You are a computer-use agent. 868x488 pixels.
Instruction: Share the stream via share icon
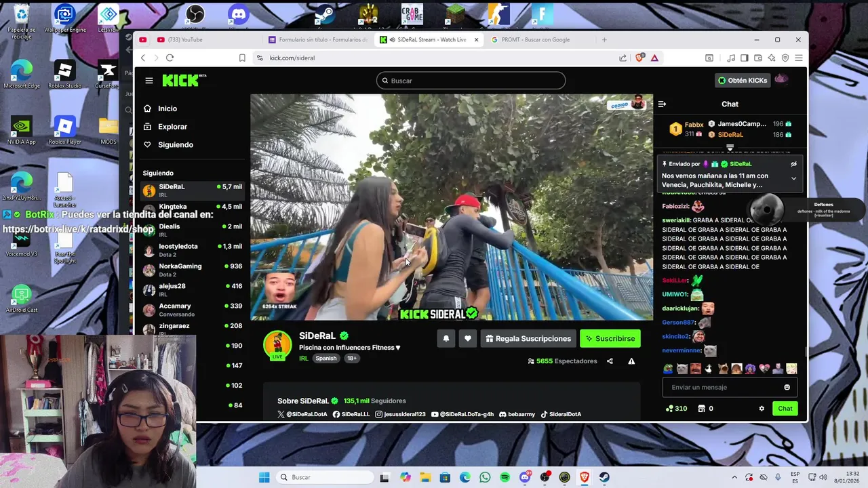tap(610, 361)
